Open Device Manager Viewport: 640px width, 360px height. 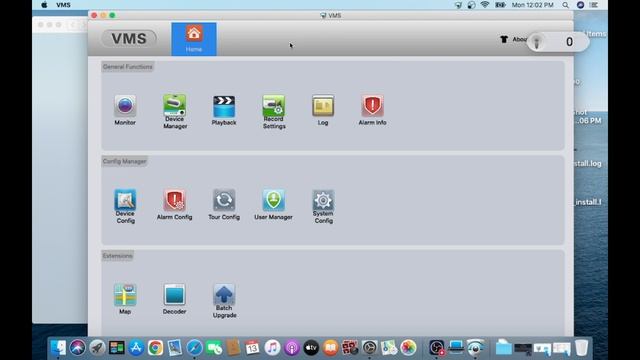[x=175, y=111]
